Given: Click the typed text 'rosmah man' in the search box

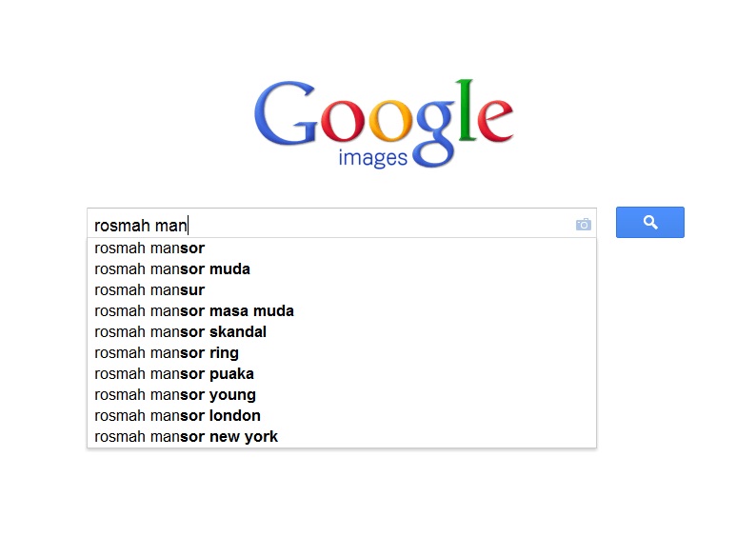Looking at the screenshot, I should 141,225.
